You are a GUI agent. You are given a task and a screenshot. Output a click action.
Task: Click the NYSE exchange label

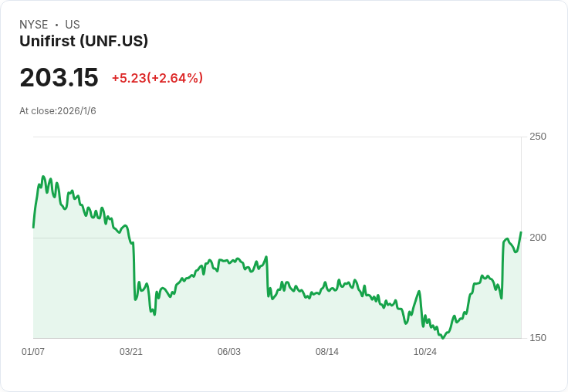tap(34, 25)
